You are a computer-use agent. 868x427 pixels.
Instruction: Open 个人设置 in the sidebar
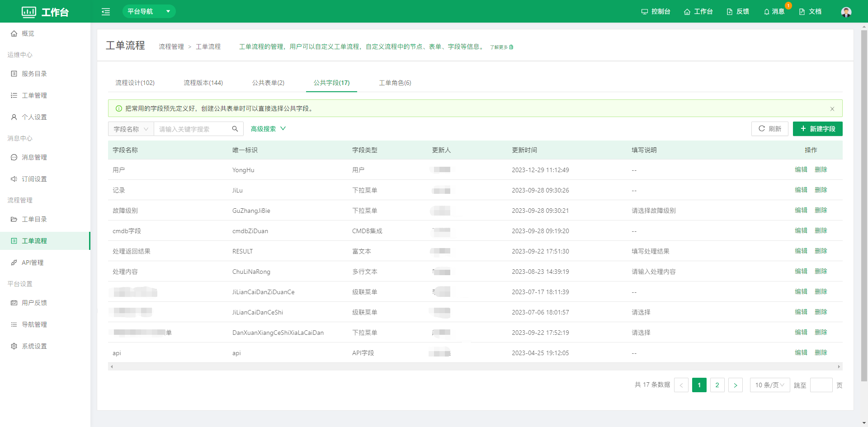[45, 117]
